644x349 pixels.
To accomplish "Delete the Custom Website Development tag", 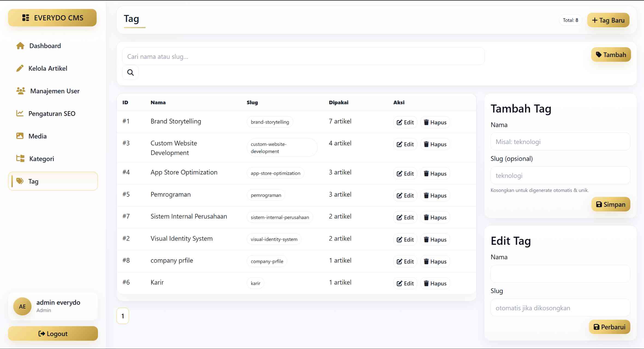I will pos(435,144).
